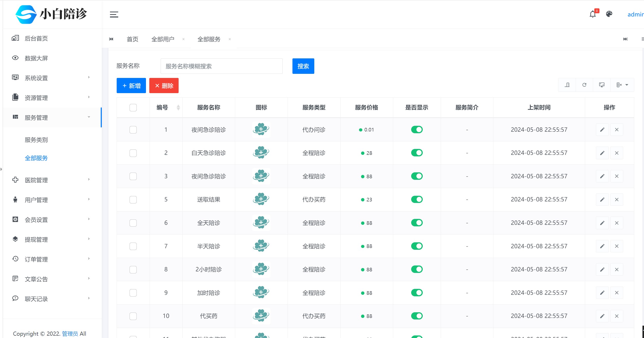This screenshot has height=338, width=644.
Task: Click the 后台首页 home icon in the sidebar
Action: click(x=15, y=38)
